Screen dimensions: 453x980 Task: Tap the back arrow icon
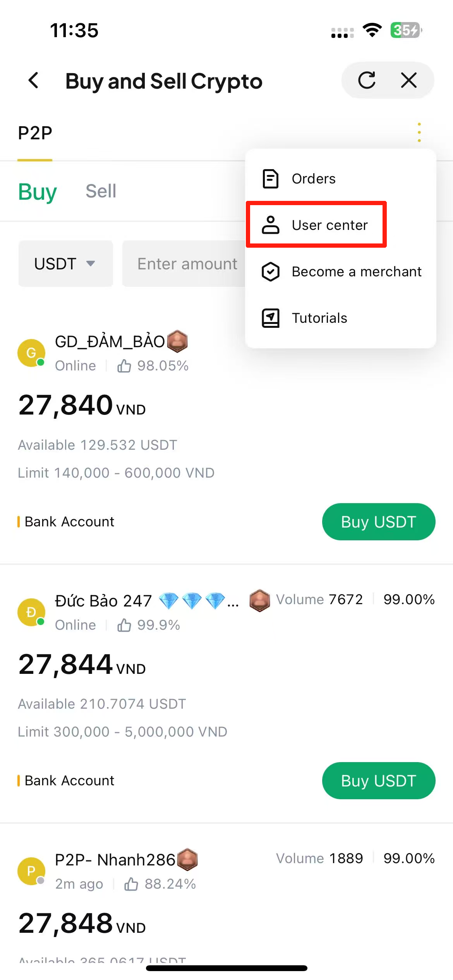[34, 81]
